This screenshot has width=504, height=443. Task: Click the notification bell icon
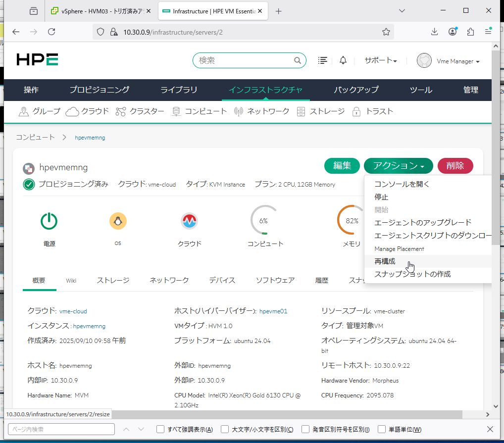coord(343,60)
